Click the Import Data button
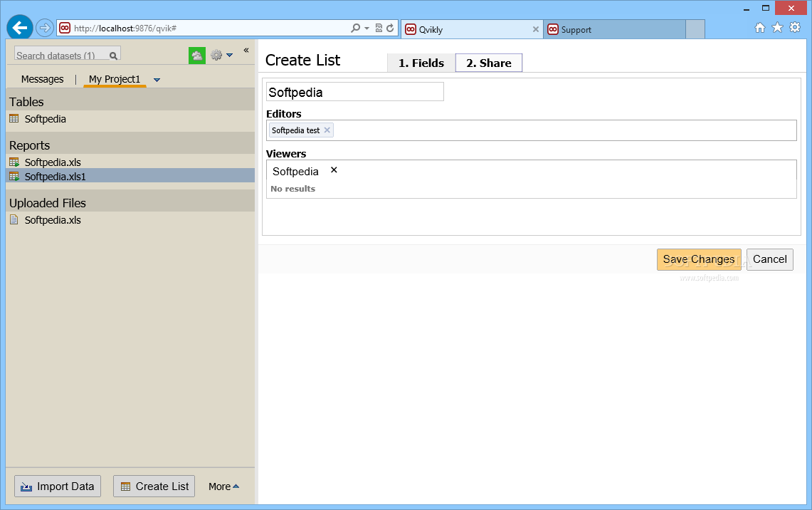 [x=58, y=486]
